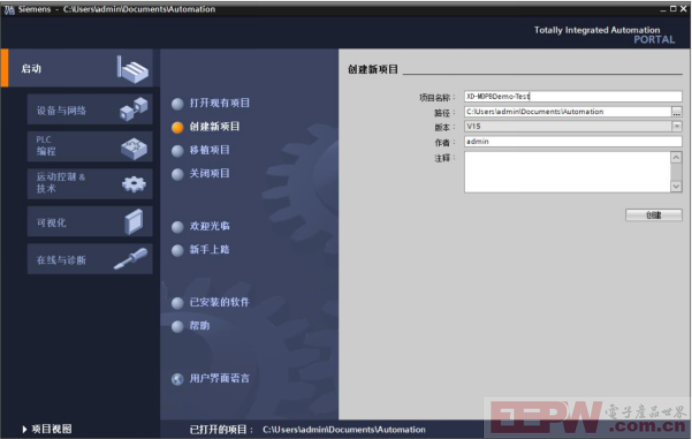Click the Motion control gear icon
Image resolution: width=692 pixels, height=439 pixels.
134,183
